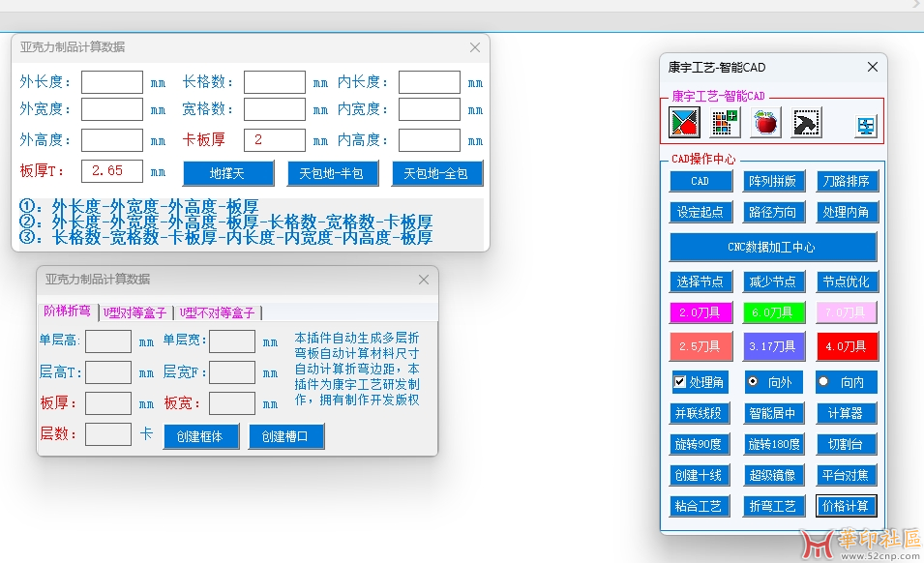Open the 计算器 button
Screen dimensions: 924x563
847,413
